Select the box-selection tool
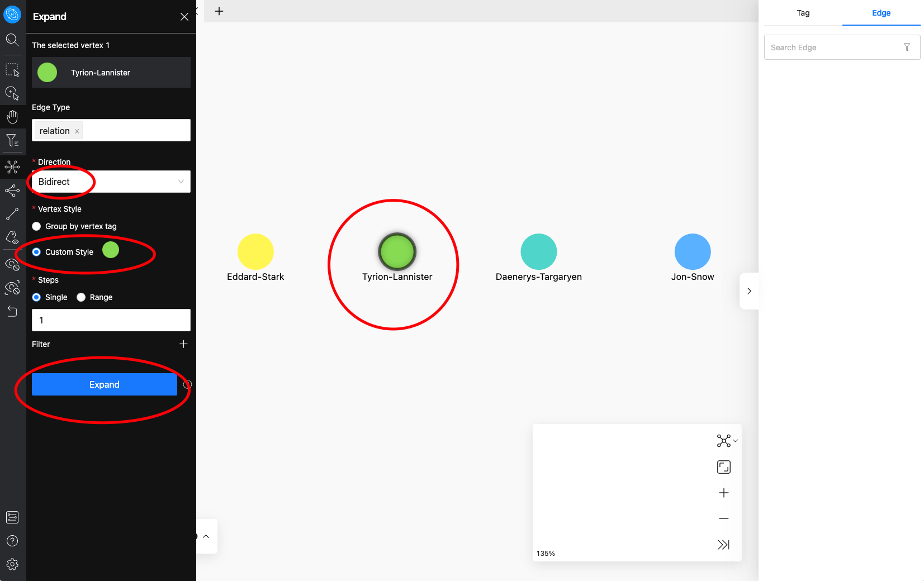Image resolution: width=924 pixels, height=581 pixels. [12, 70]
